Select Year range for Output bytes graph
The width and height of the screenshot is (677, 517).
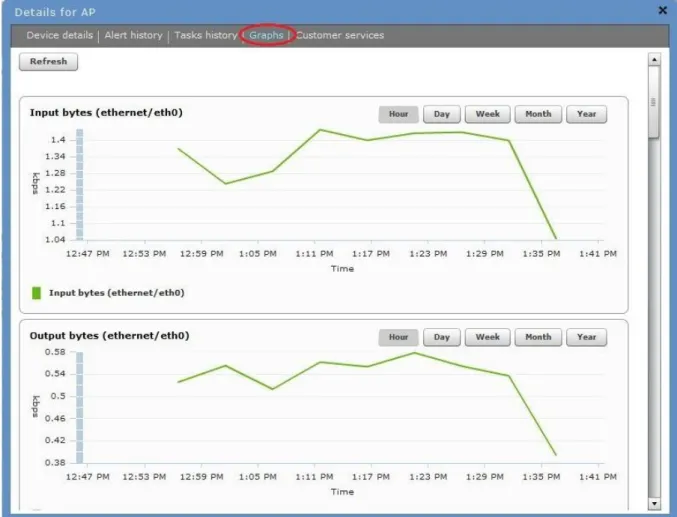coord(586,337)
